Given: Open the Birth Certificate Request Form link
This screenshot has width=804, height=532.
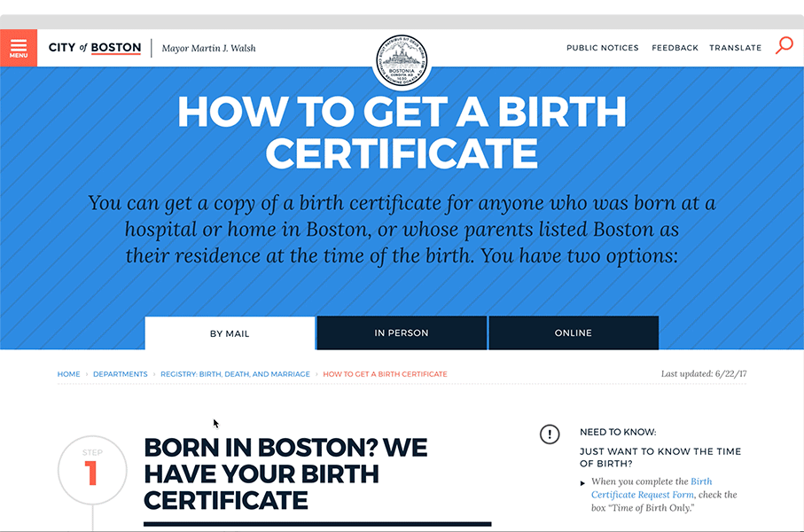Looking at the screenshot, I should (x=652, y=488).
